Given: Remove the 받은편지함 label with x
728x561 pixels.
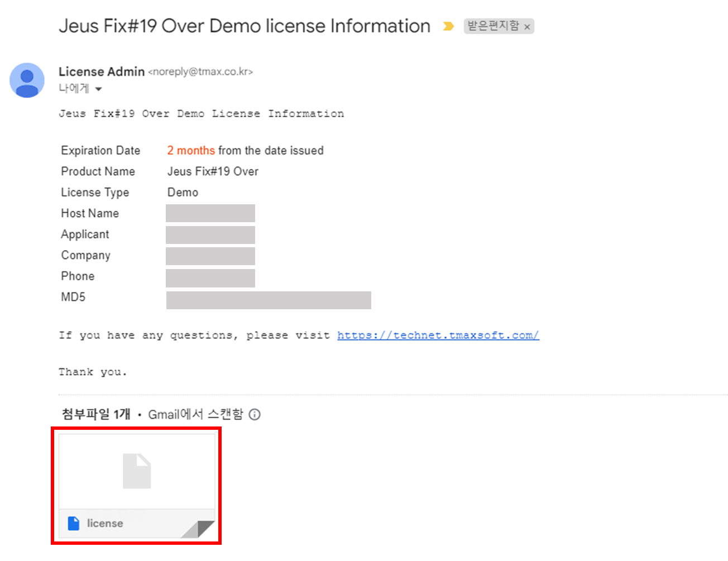Looking at the screenshot, I should point(527,27).
